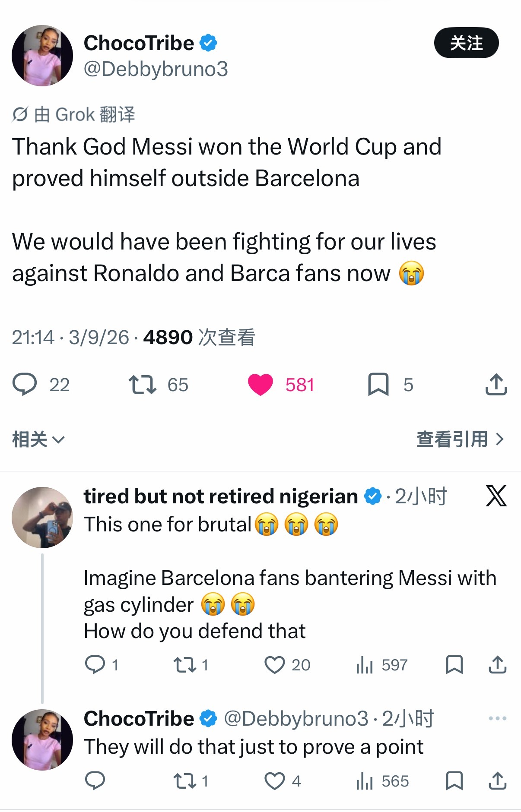
Task: Bookmark the 'gas cylinder' reply
Action: click(x=454, y=665)
